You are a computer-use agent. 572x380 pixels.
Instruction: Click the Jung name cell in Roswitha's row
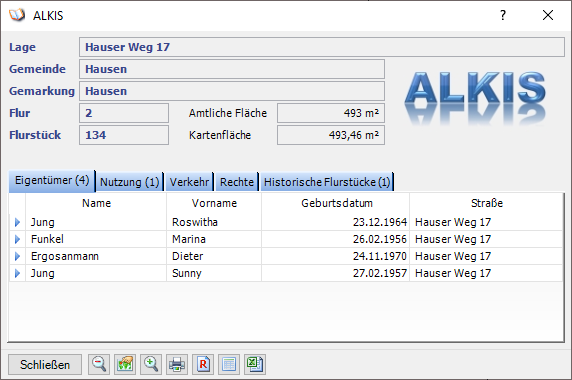click(96, 222)
